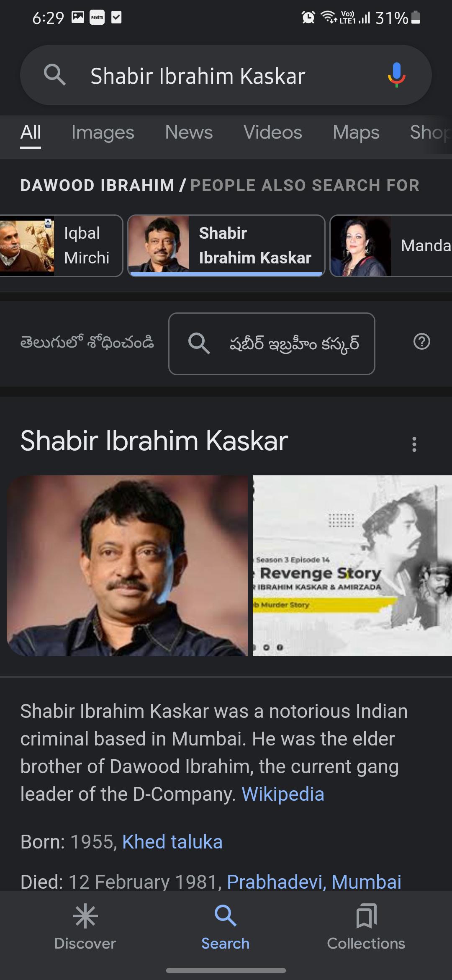452x980 pixels.
Task: Search in Telugu using the suggestion box
Action: pyautogui.click(x=272, y=344)
